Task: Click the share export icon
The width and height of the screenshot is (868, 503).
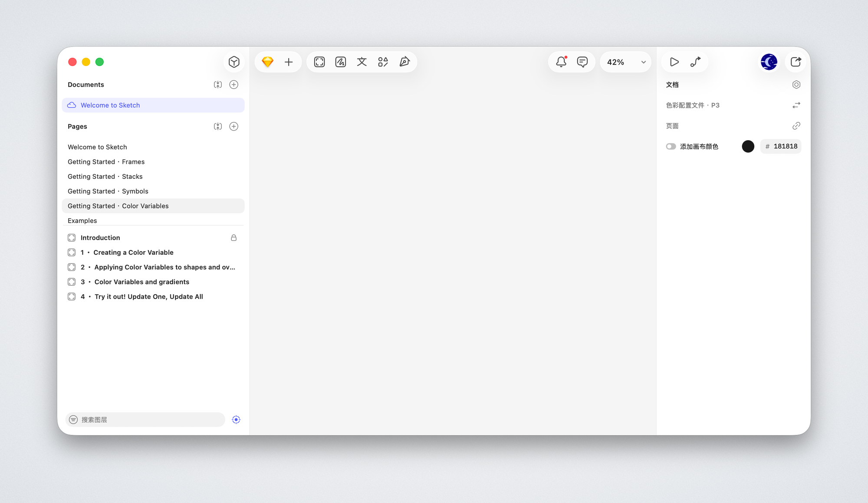Action: [796, 62]
